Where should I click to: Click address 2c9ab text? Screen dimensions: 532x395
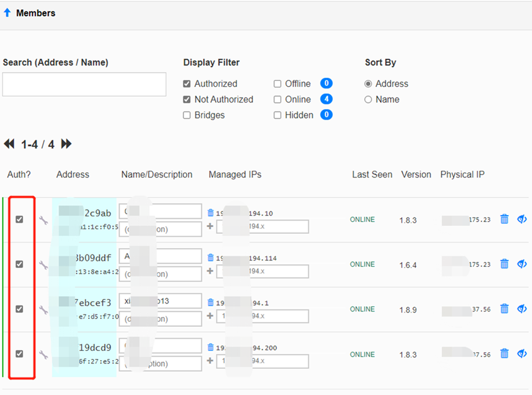[x=97, y=213]
